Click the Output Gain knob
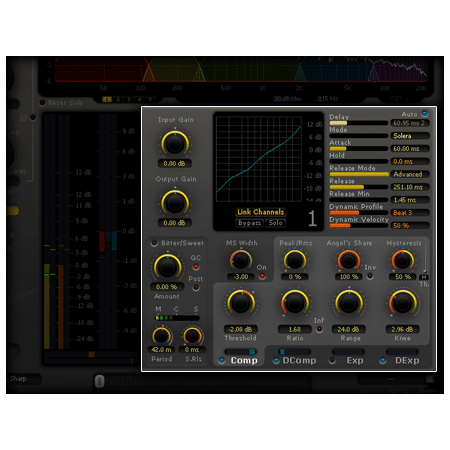The height and width of the screenshot is (450, 450). tap(175, 203)
